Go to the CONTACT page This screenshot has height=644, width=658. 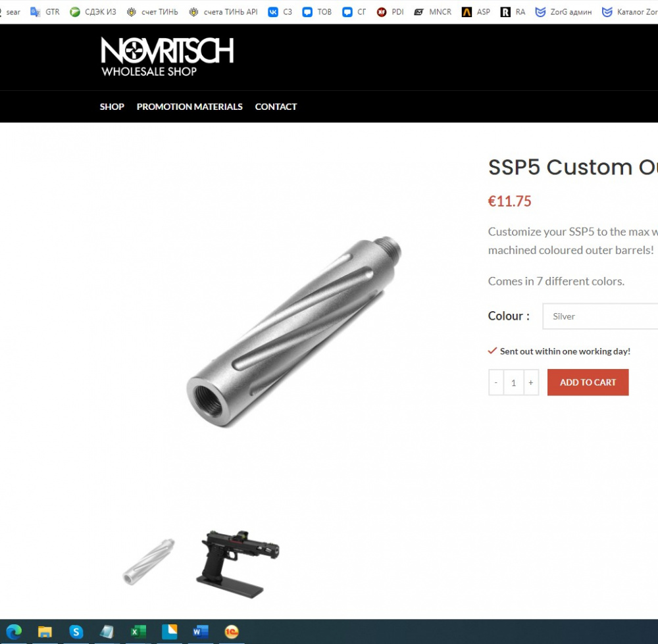click(x=276, y=107)
